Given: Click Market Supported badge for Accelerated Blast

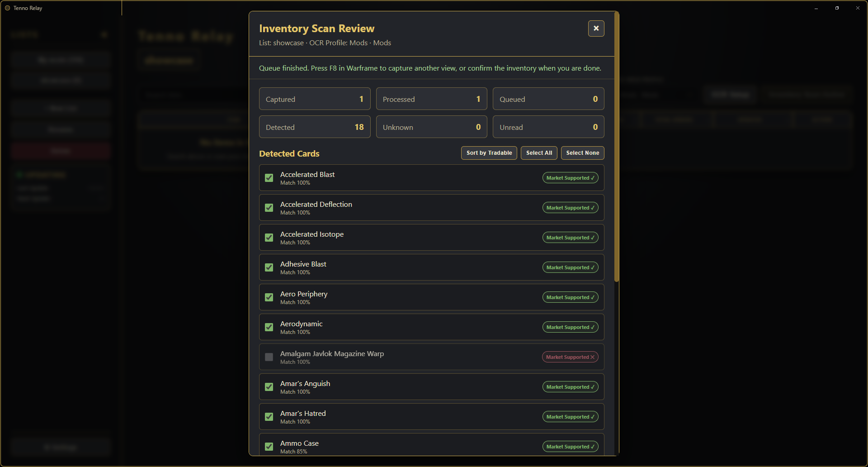Looking at the screenshot, I should pos(571,178).
